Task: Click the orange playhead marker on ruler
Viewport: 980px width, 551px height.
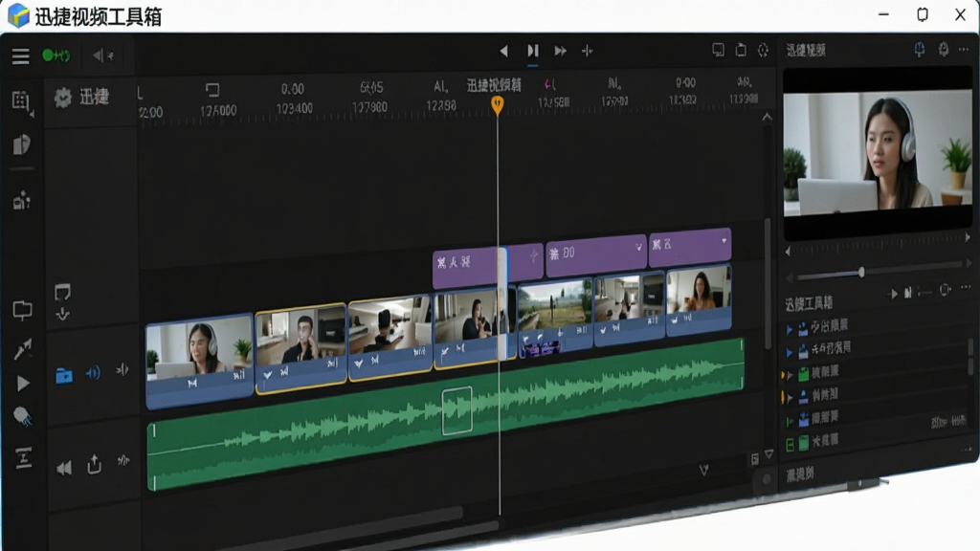Action: (x=497, y=105)
